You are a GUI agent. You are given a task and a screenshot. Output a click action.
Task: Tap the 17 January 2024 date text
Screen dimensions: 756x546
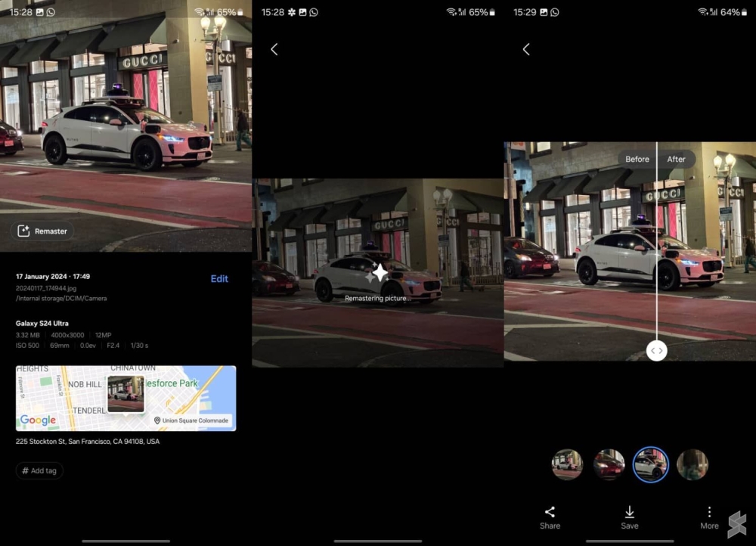pos(53,276)
